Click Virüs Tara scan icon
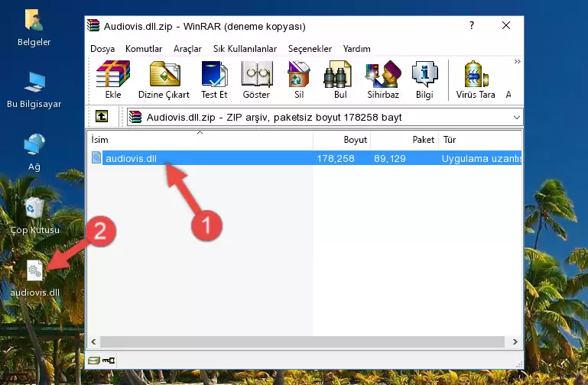The image size is (588, 385). coord(475,79)
